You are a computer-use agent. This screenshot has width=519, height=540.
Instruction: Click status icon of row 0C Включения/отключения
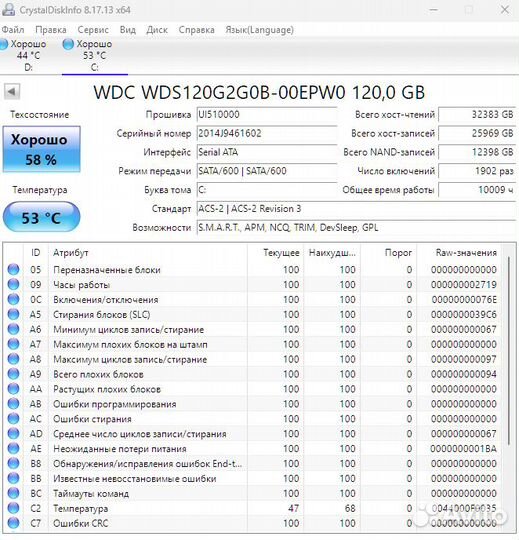coord(13,299)
